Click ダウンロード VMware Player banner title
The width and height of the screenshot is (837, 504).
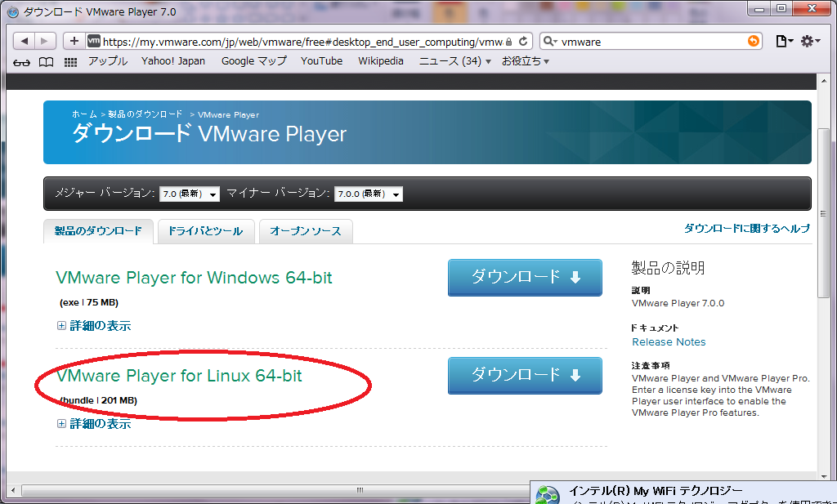coord(209,133)
